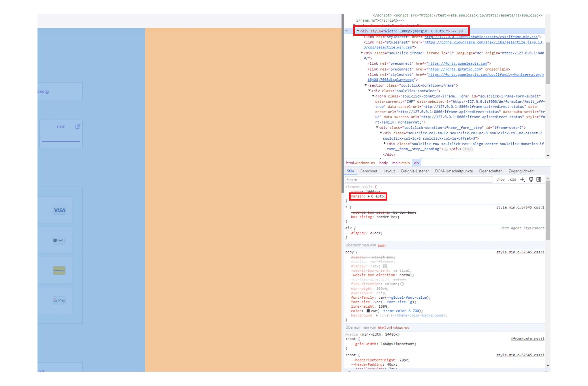This screenshot has height=386, width=588.
Task: Expand the soulclick-row heading div node
Action: (x=385, y=144)
